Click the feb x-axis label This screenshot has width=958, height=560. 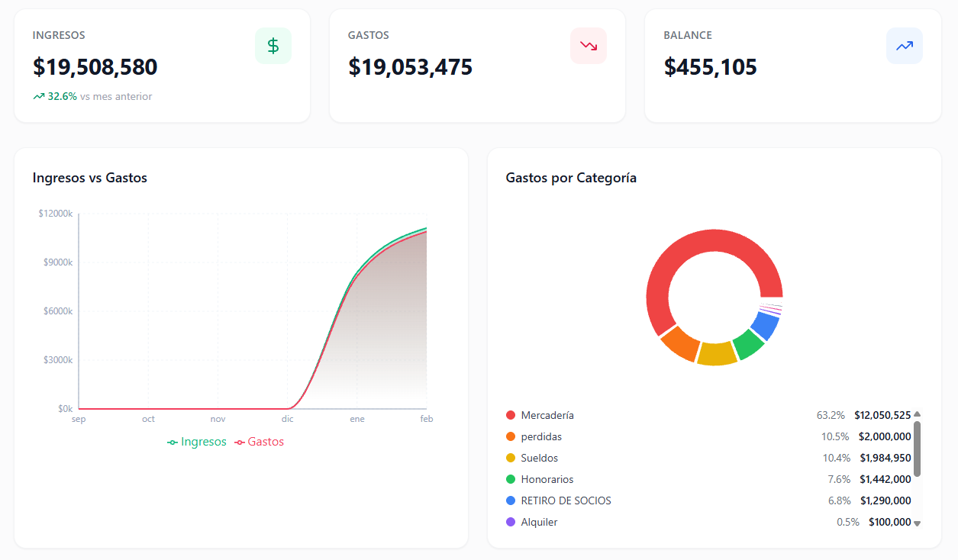(426, 419)
